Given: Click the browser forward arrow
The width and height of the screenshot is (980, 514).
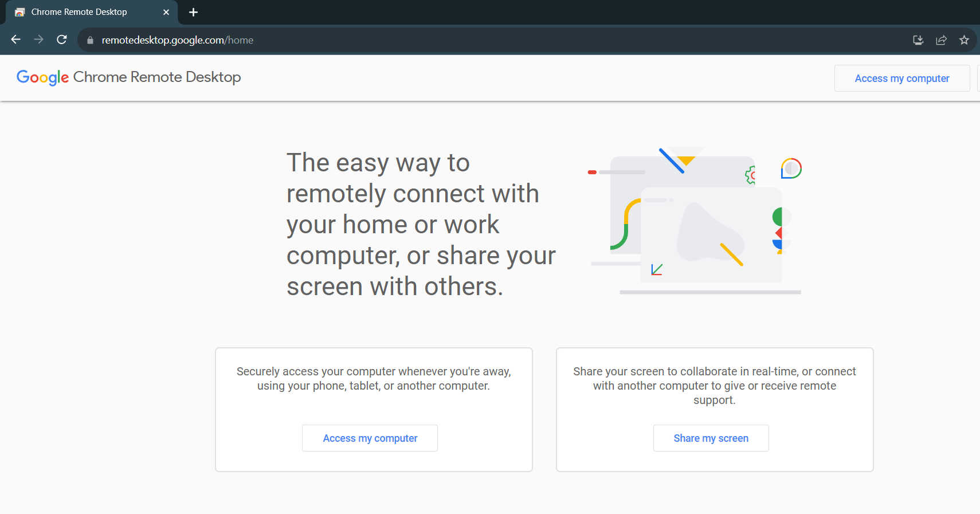Looking at the screenshot, I should coord(39,40).
